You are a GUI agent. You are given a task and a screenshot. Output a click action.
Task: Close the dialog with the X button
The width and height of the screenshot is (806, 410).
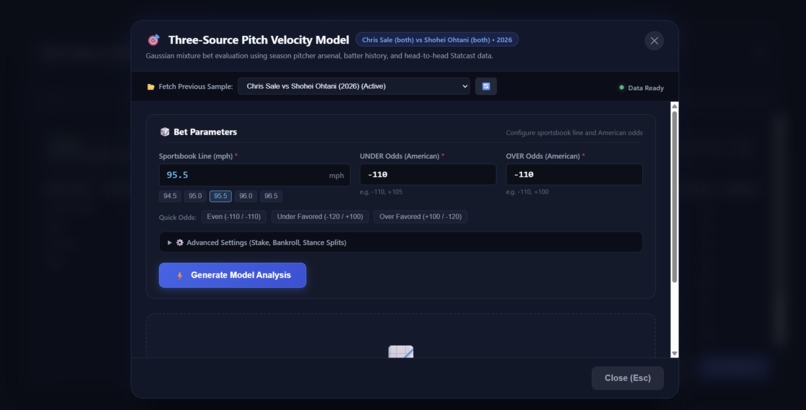click(x=654, y=41)
